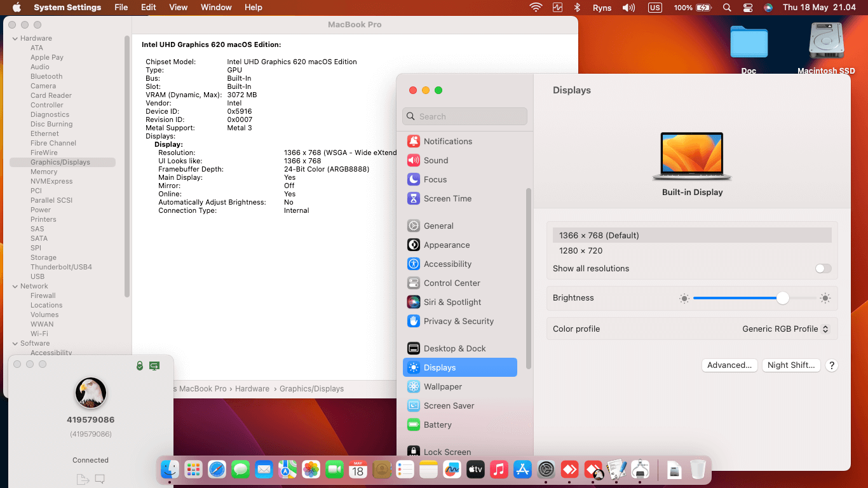Open Macintosh SSD drive on the desktop

[x=826, y=49]
